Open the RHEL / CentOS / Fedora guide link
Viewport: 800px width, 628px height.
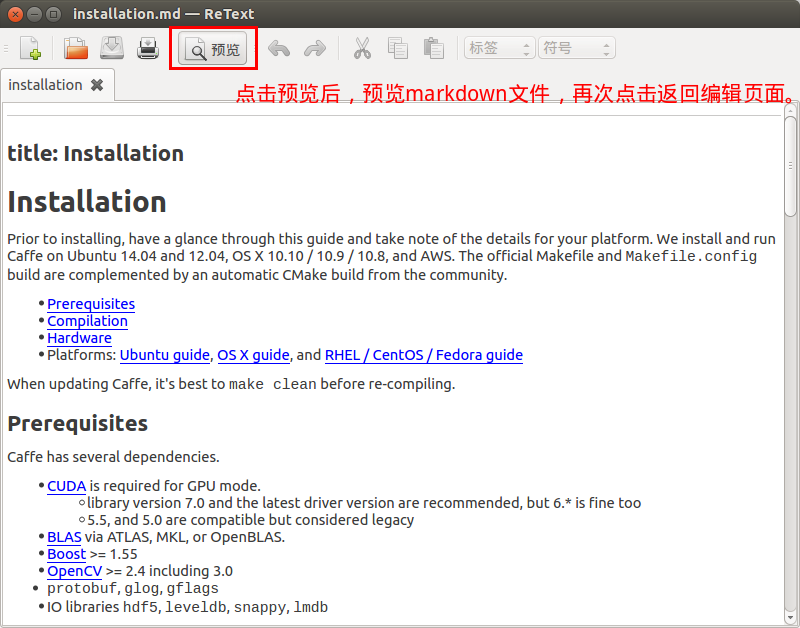point(424,355)
